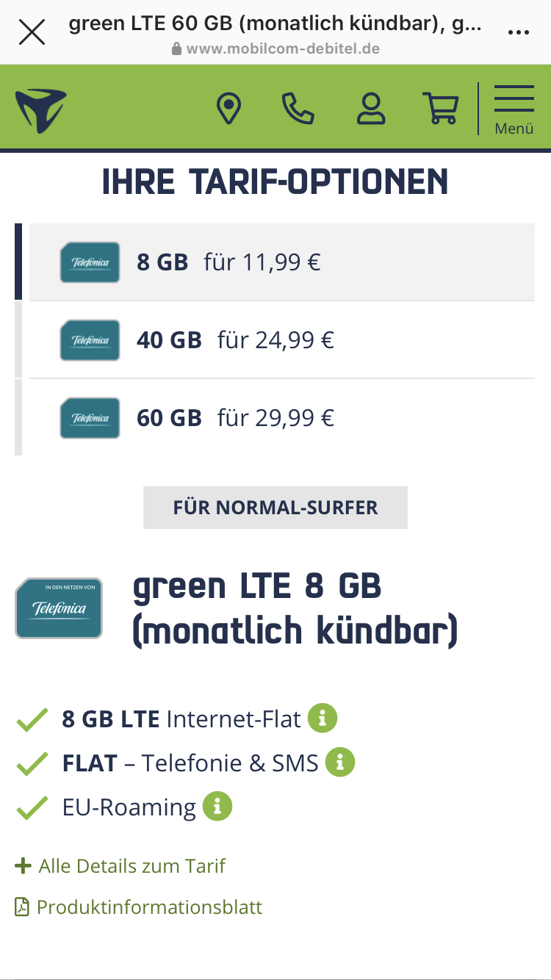Show info for EU-Roaming

point(217,807)
